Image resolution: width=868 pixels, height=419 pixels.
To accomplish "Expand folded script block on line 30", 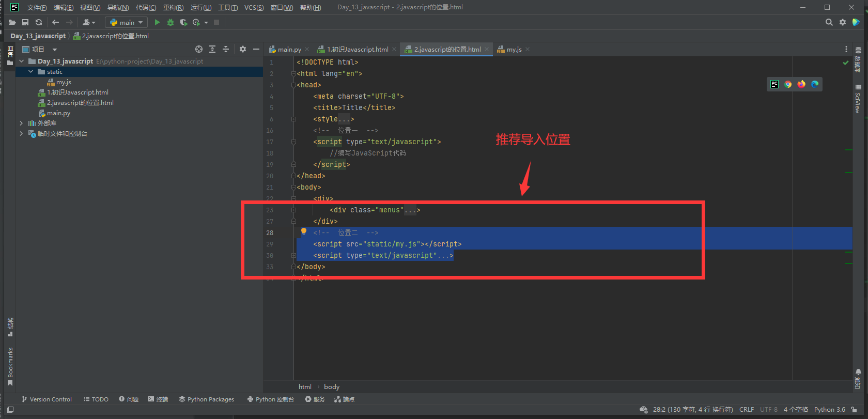I will [293, 256].
